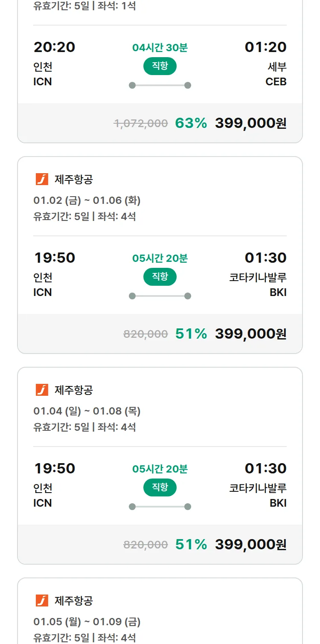Click 제주항공 airline name on 01.02 card
320x644 pixels.
(73, 180)
